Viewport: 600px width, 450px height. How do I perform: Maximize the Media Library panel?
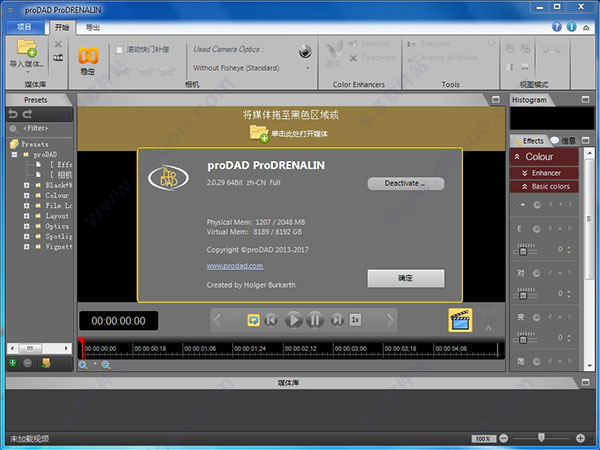coord(585,382)
